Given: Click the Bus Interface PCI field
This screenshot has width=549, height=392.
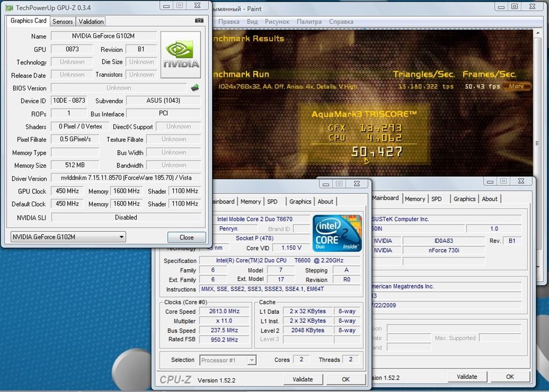Looking at the screenshot, I should coord(163,113).
